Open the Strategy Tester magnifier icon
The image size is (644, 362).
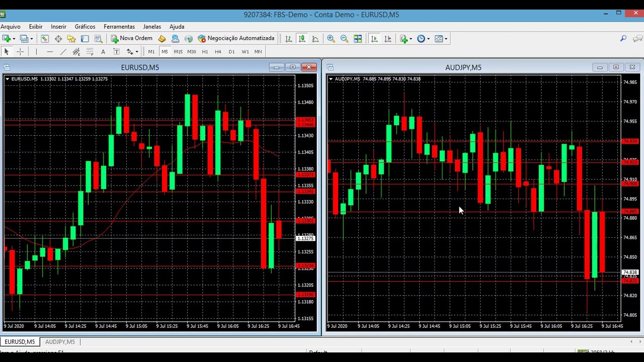click(99, 39)
